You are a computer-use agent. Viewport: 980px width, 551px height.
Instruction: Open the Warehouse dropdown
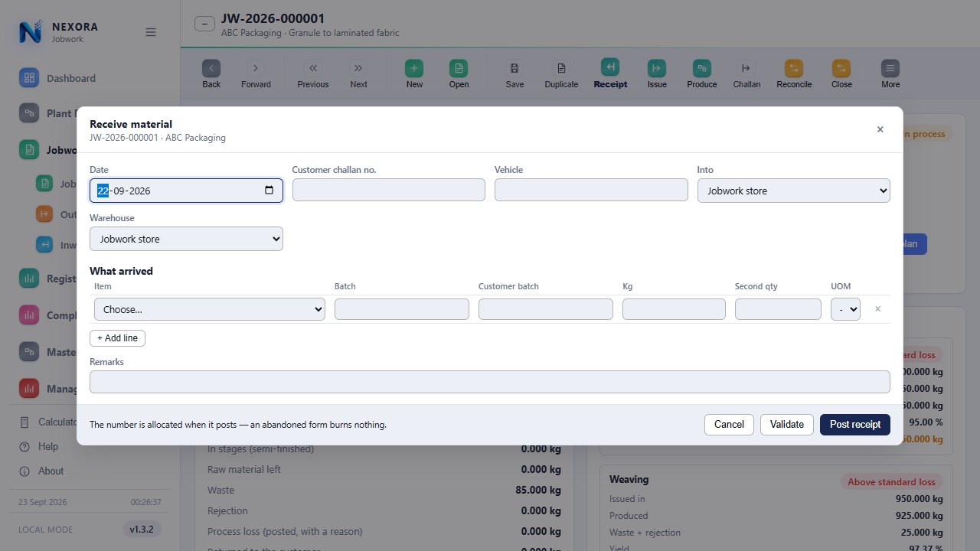coord(186,239)
